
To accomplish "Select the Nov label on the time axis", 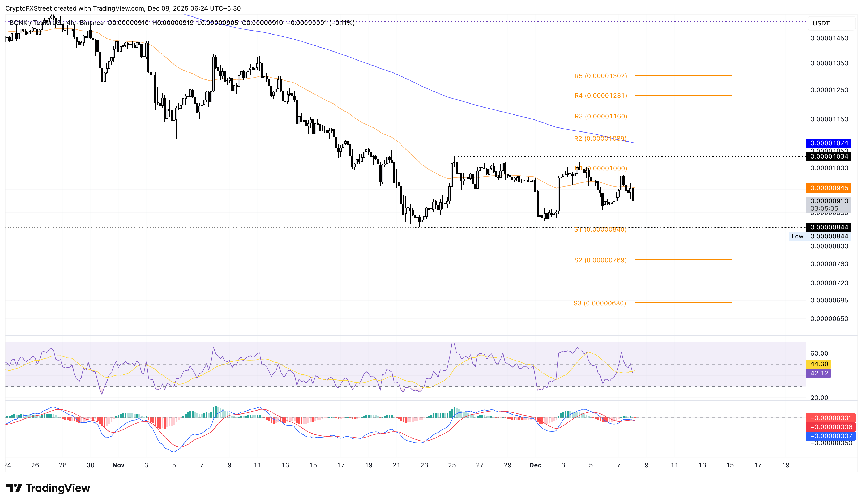I will pyautogui.click(x=118, y=465).
